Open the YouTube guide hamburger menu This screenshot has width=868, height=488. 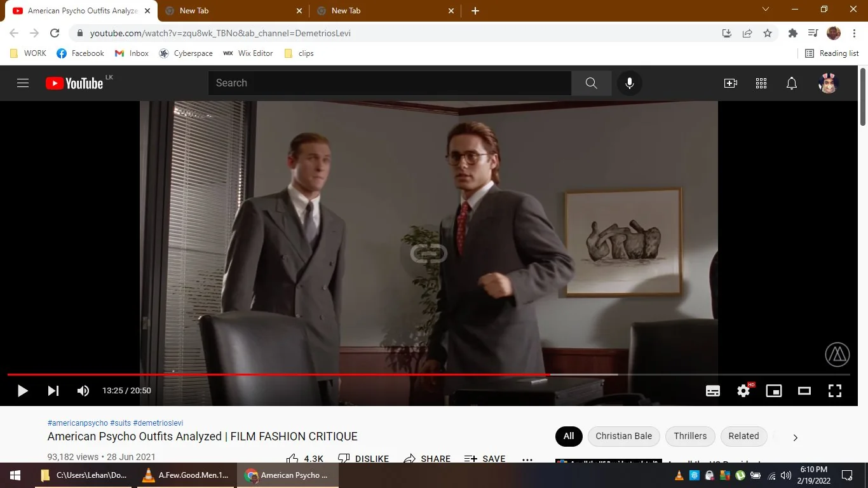[23, 83]
